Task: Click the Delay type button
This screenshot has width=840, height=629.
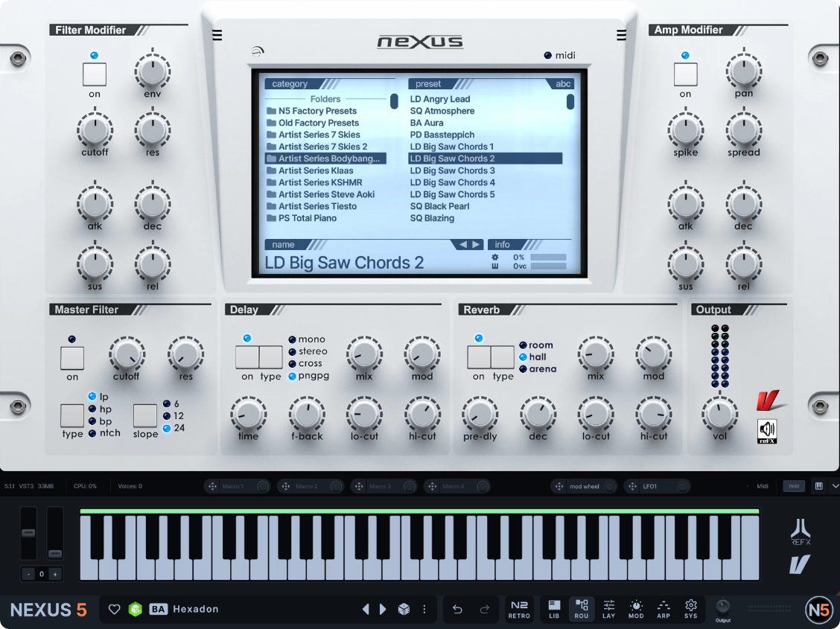Action: pos(270,357)
